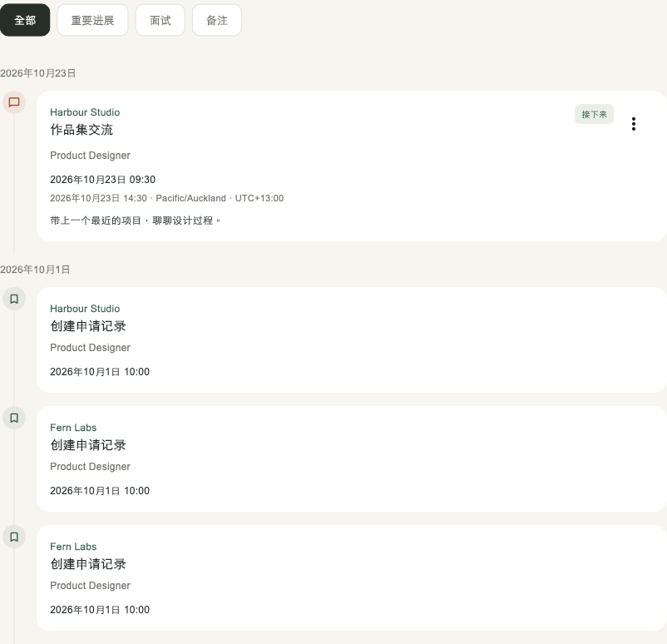Click the Harbour Studio 创建申请记录 title
This screenshot has height=644, width=667.
click(87, 326)
